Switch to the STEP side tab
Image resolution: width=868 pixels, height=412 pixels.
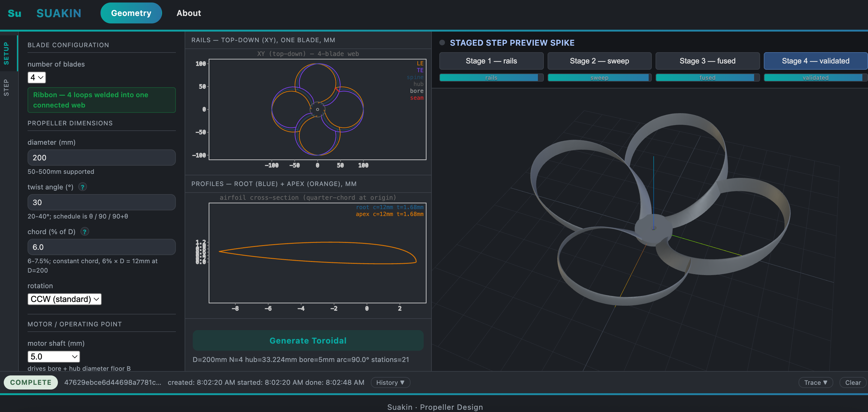tap(6, 88)
